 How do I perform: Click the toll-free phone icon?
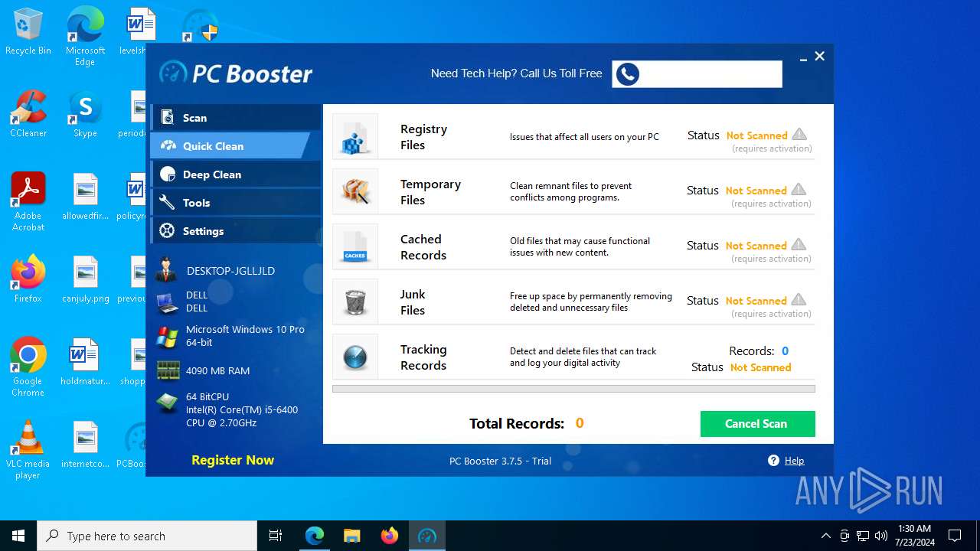627,74
